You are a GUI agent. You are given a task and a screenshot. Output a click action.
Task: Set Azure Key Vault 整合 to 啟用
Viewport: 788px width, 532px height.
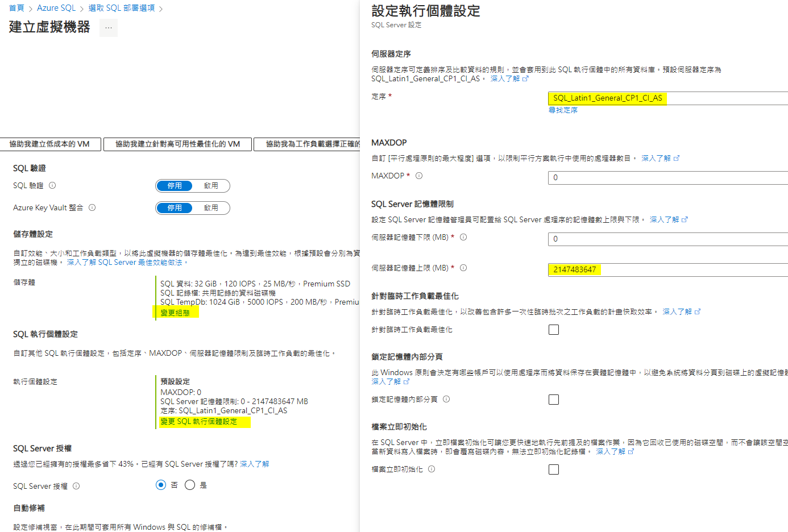(211, 208)
